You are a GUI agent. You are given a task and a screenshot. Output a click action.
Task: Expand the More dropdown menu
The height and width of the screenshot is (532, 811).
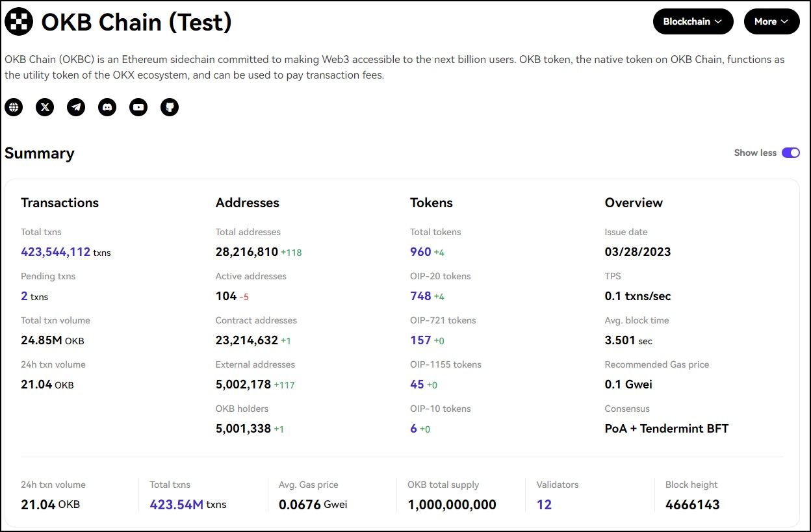pyautogui.click(x=771, y=21)
